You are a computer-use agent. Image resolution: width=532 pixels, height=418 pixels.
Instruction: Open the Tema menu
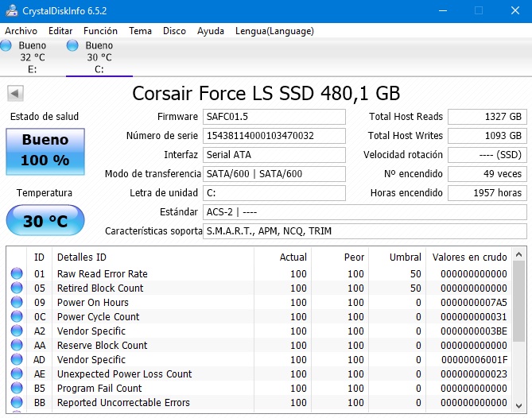click(140, 31)
